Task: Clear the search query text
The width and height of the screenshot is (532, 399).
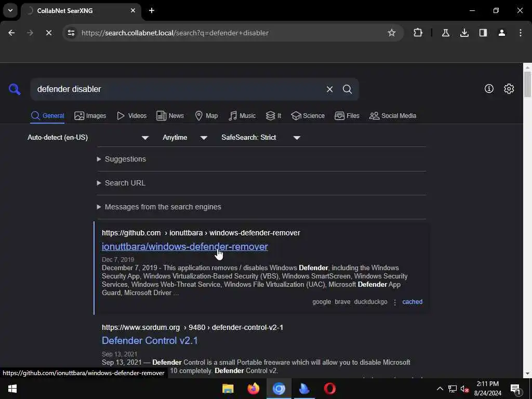Action: click(x=329, y=89)
